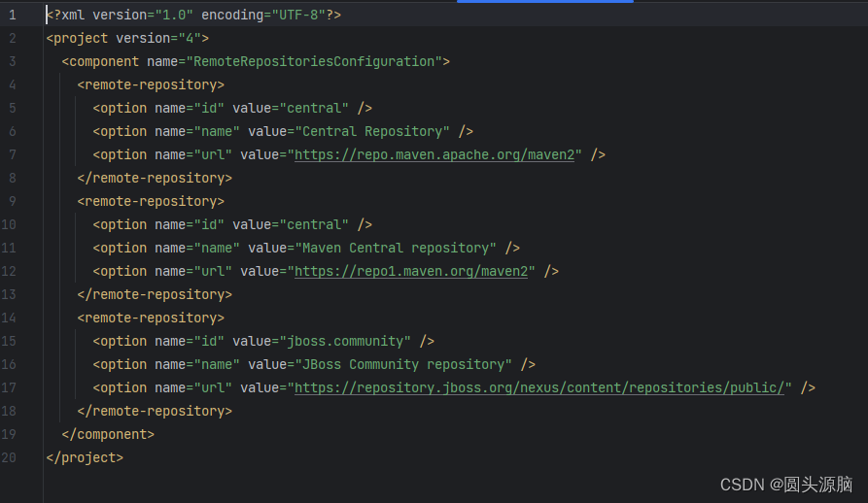Click the remote-repository opening tag on line 9

151,202
